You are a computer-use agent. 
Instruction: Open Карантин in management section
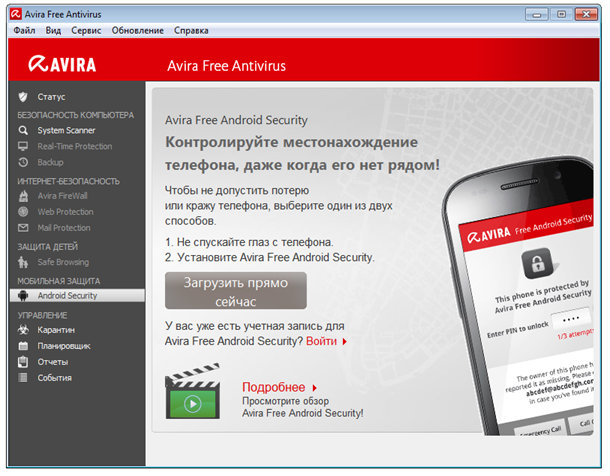coord(56,330)
